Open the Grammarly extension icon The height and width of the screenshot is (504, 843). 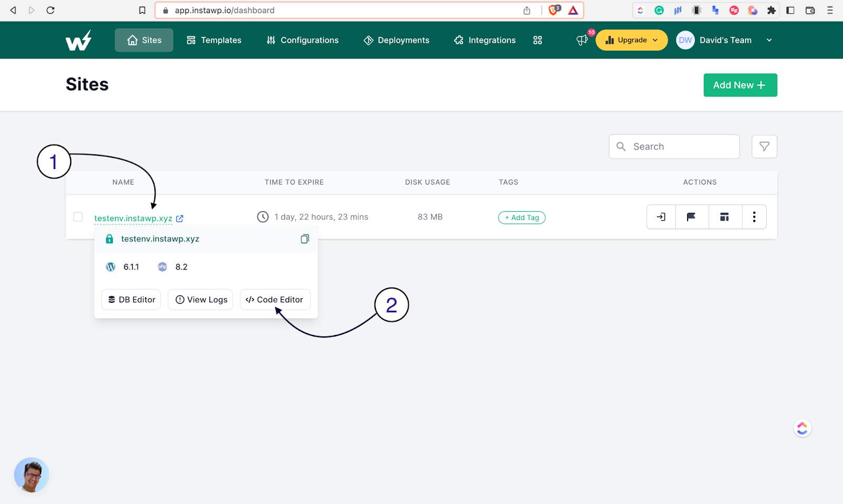coord(659,10)
